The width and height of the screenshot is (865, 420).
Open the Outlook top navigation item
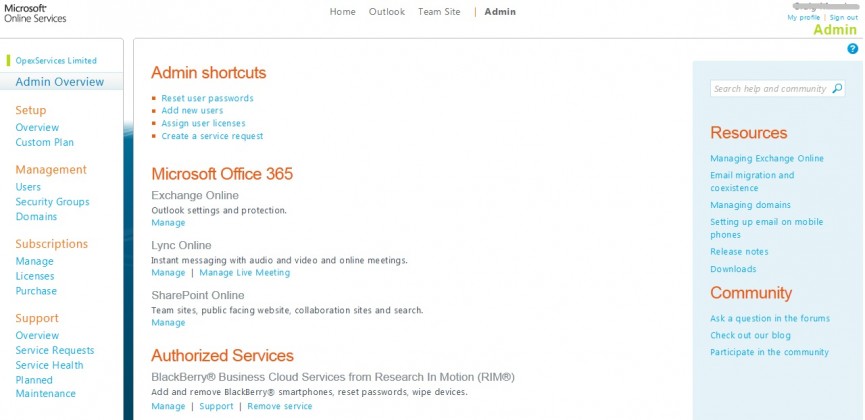coord(387,12)
